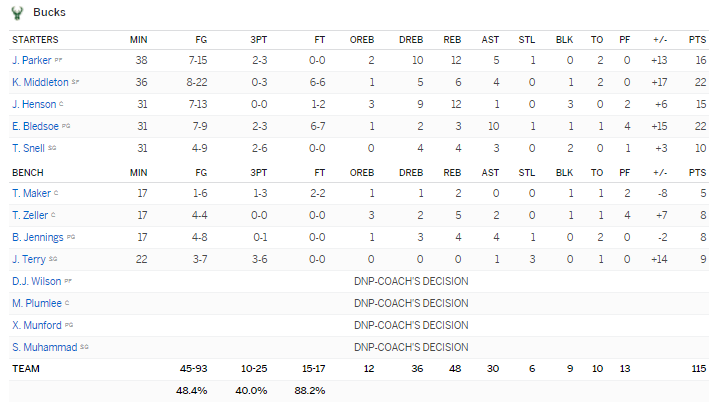This screenshot has height=411, width=716.
Task: View E. Bledsoe's player profile
Action: click(x=34, y=126)
